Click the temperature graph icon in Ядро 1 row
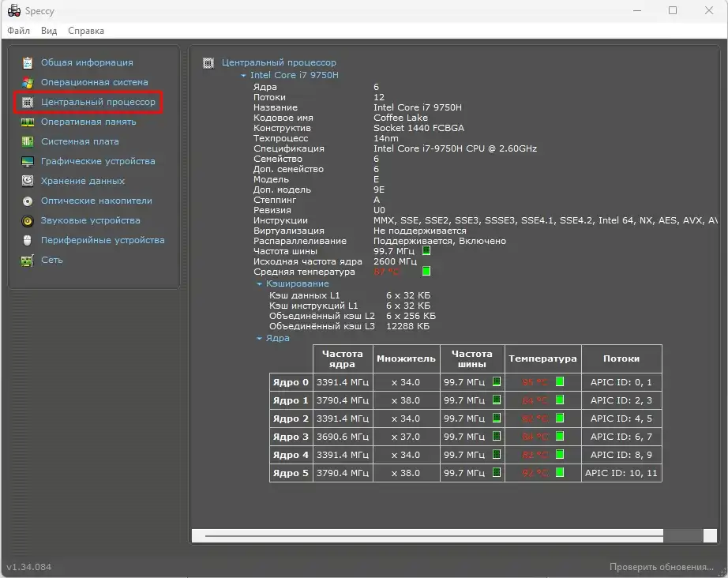The width and height of the screenshot is (728, 578). pyautogui.click(x=560, y=400)
